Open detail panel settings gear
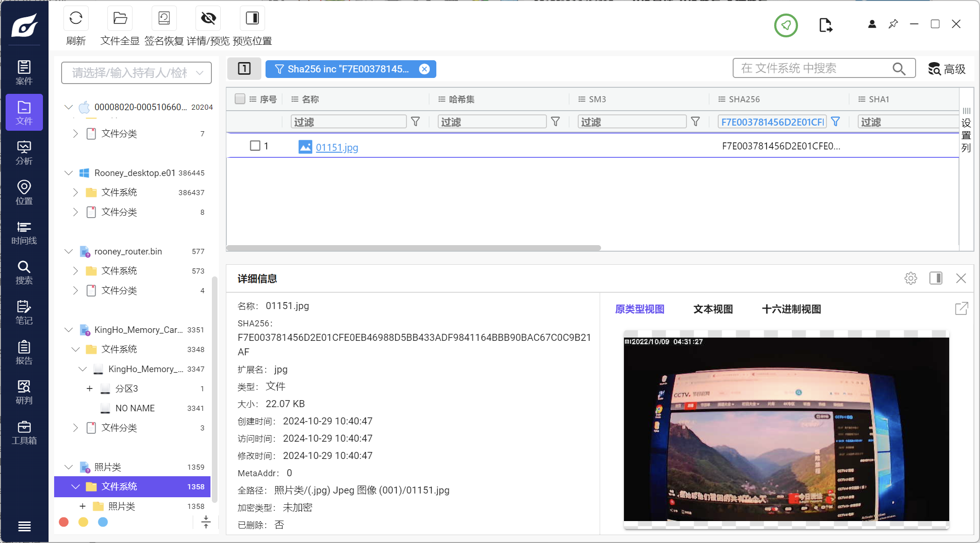The image size is (980, 543). coord(910,279)
